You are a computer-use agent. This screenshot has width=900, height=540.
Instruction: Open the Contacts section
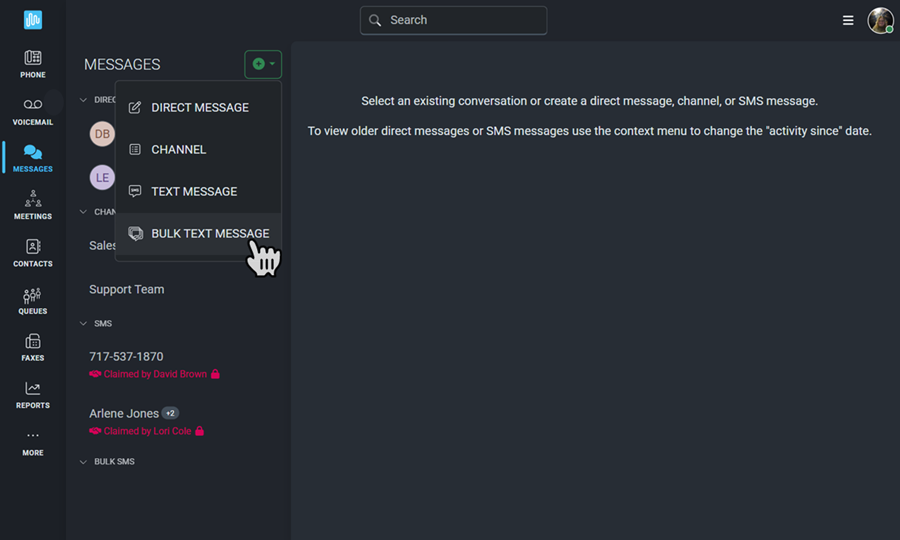pyautogui.click(x=33, y=253)
